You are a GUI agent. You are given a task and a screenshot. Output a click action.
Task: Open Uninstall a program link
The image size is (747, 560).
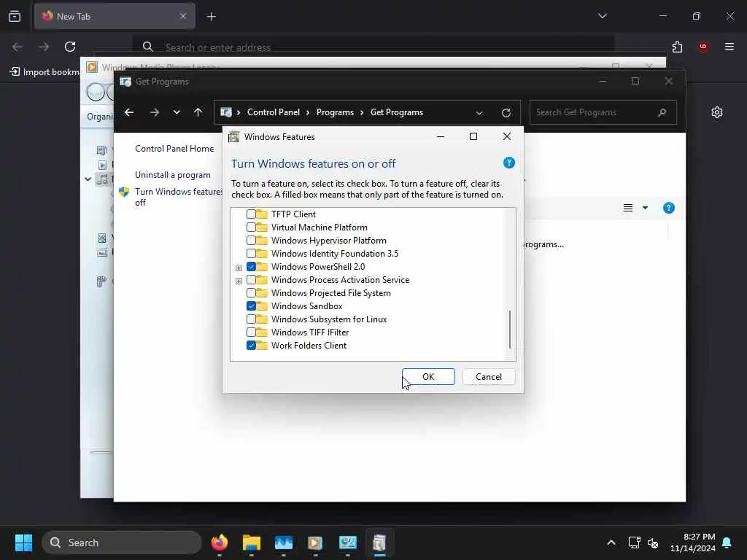coord(172,175)
